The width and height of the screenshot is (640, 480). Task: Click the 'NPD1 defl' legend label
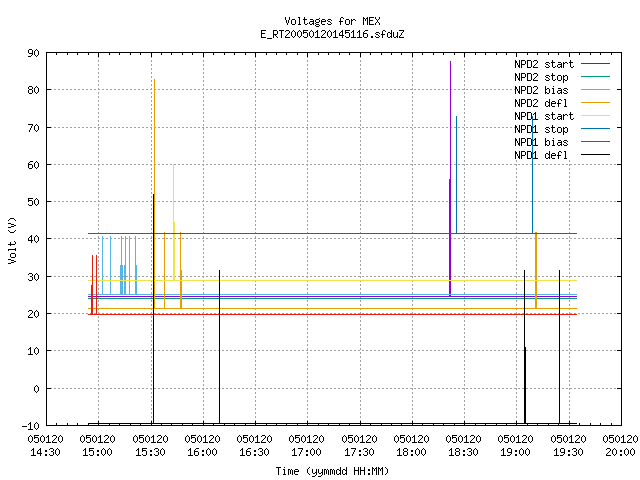click(541, 155)
